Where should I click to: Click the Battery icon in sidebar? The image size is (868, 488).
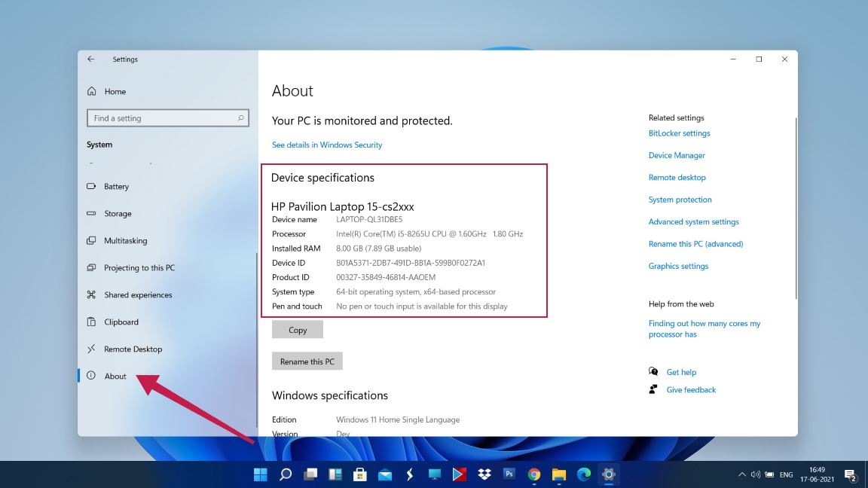pyautogui.click(x=91, y=187)
